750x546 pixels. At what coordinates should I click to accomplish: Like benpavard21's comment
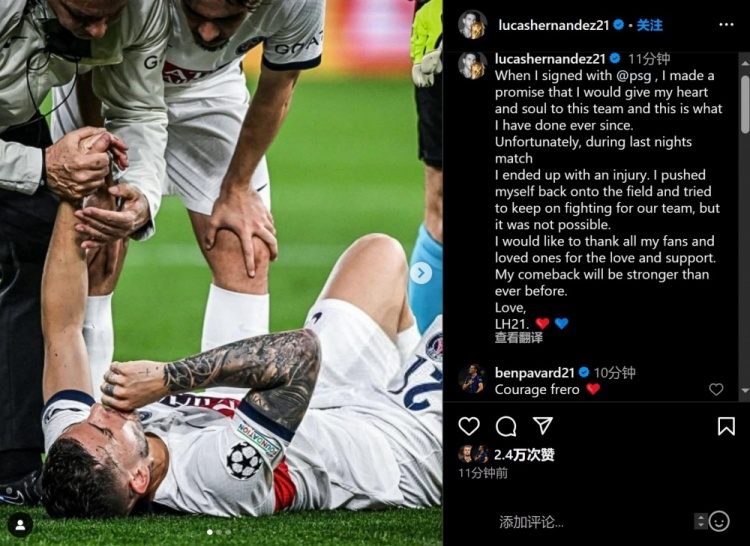point(716,389)
